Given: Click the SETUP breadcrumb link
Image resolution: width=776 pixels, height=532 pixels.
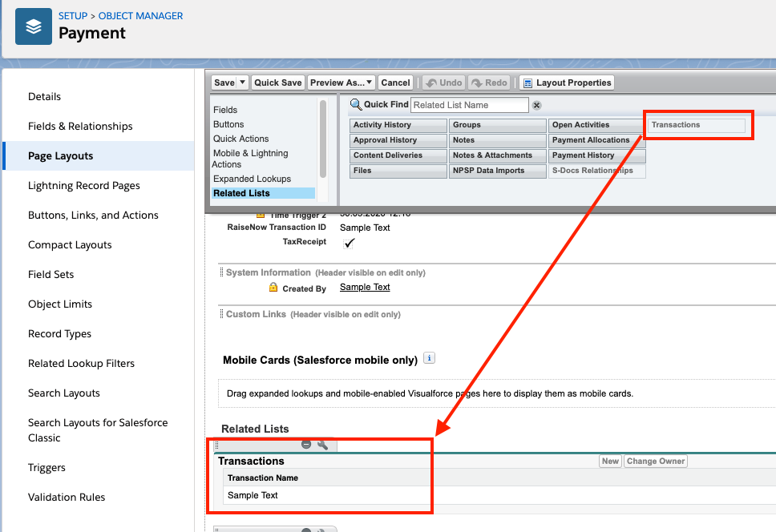Looking at the screenshot, I should (x=73, y=16).
